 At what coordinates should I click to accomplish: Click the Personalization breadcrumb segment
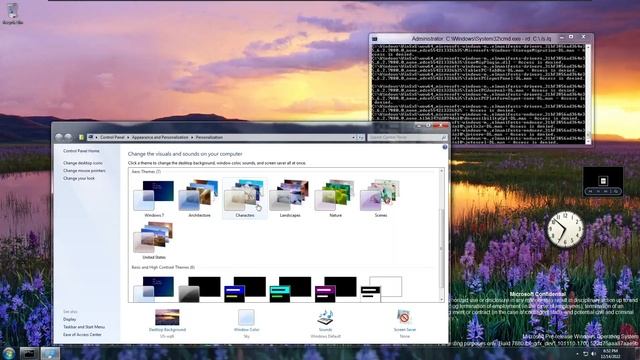[209, 138]
